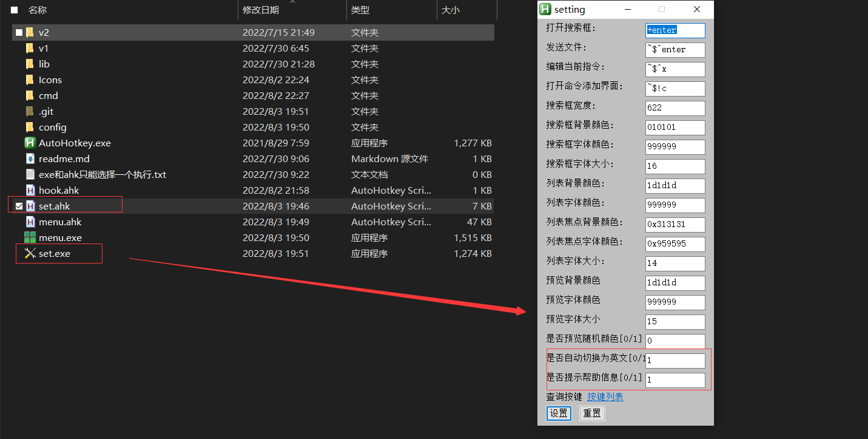This screenshot has height=439, width=868.
Task: Toggle the select-all checkbox in header
Action: click(14, 10)
